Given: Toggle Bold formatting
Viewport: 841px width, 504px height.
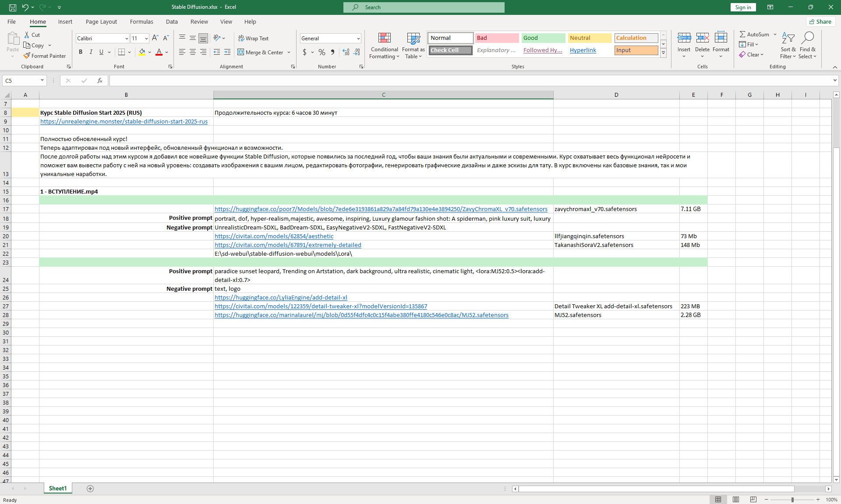Looking at the screenshot, I should tap(81, 52).
